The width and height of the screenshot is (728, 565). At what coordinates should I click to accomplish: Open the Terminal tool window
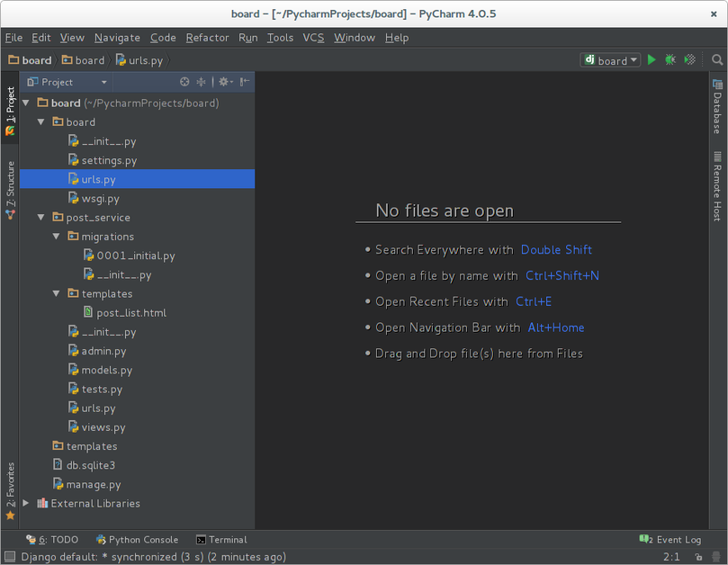[221, 540]
